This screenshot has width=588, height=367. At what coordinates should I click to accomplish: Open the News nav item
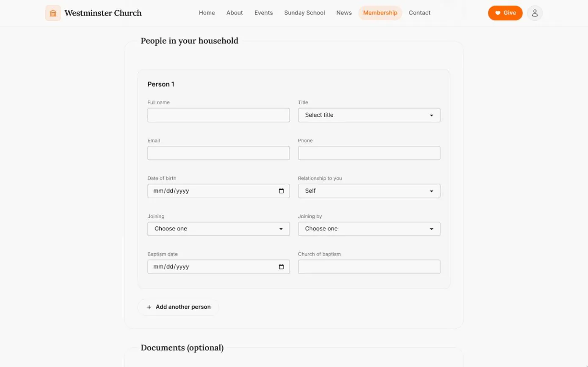click(344, 13)
